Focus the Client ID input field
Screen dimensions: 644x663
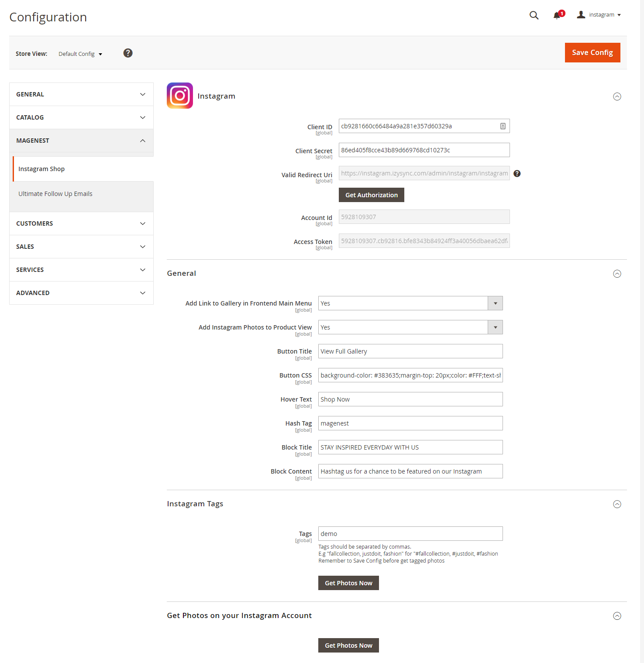[424, 126]
